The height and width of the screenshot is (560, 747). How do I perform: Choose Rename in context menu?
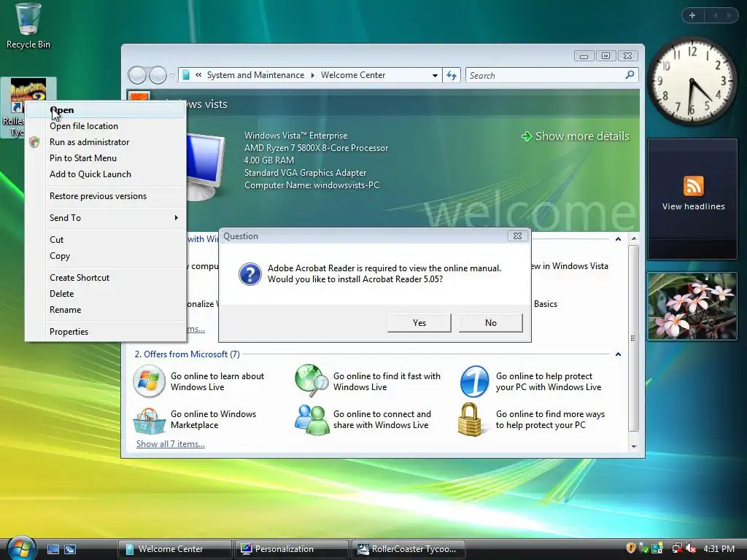(105, 310)
